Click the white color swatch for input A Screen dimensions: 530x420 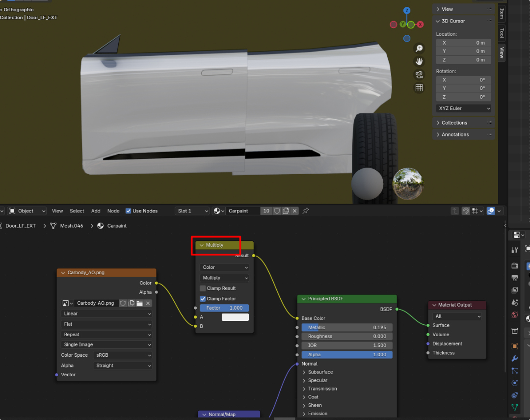pyautogui.click(x=235, y=317)
